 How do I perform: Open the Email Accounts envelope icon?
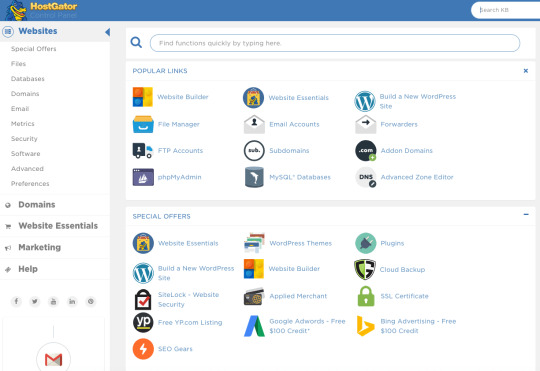point(254,124)
